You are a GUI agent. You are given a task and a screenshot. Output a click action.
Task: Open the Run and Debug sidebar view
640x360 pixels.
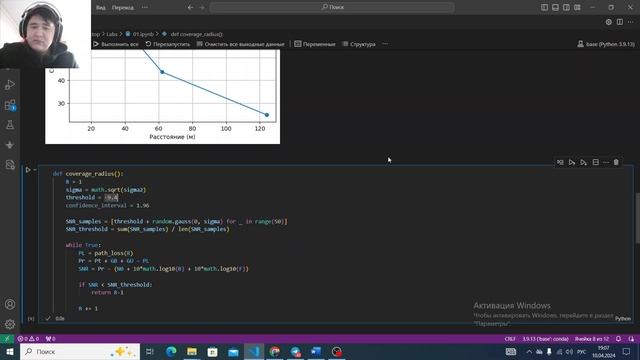10,84
